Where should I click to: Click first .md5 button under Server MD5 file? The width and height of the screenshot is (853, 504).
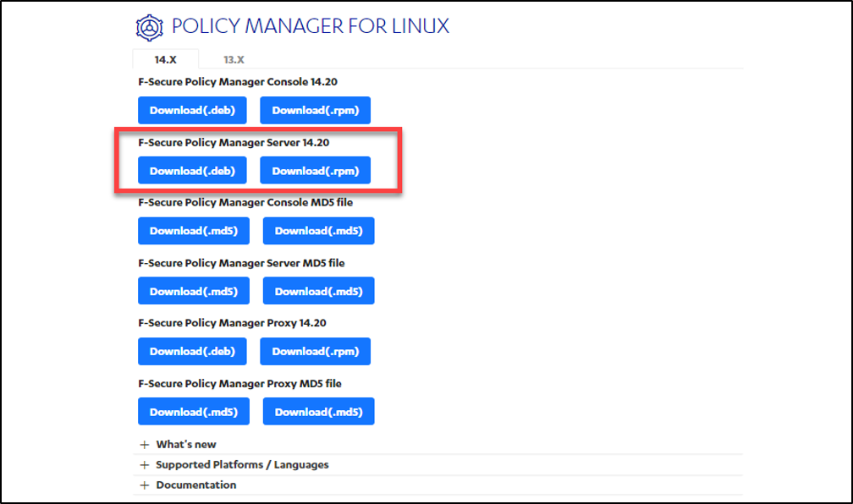pos(194,292)
